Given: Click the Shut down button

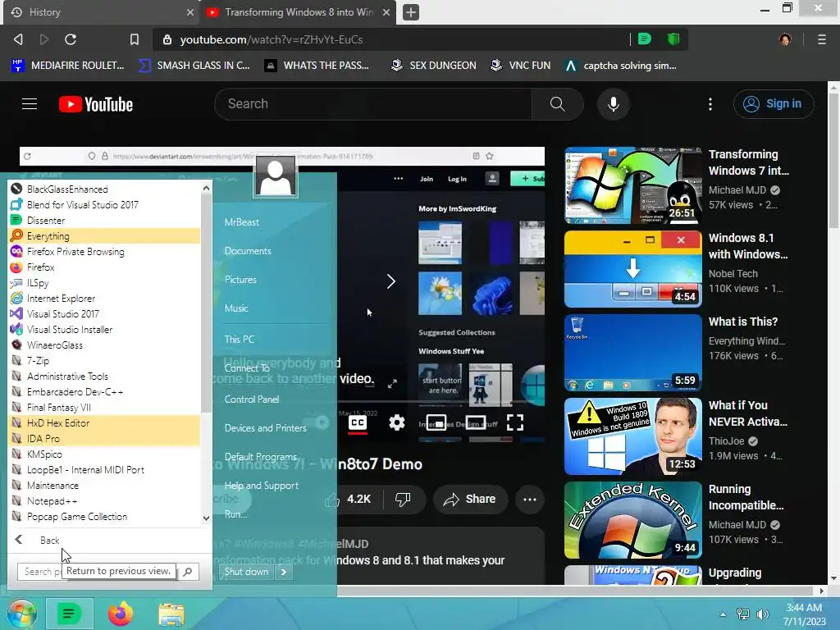Looking at the screenshot, I should [x=246, y=572].
